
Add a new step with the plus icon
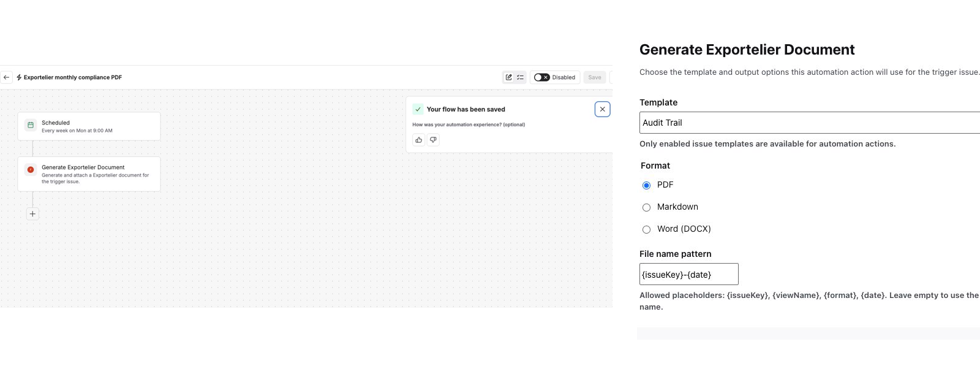(x=32, y=214)
